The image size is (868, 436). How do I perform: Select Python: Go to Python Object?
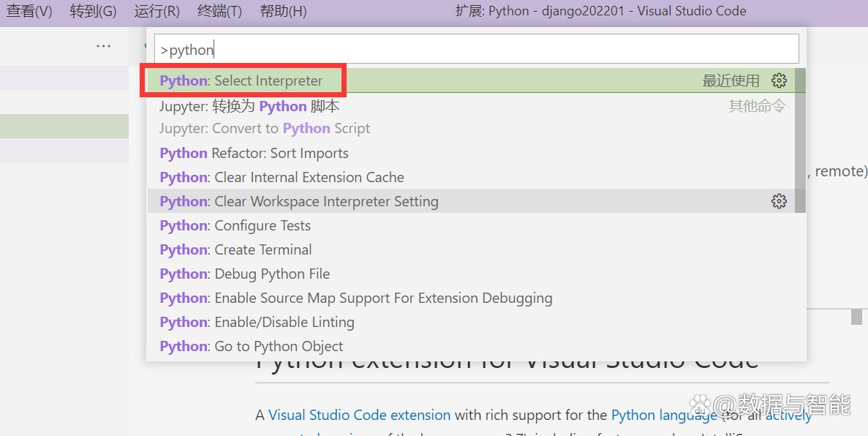251,346
